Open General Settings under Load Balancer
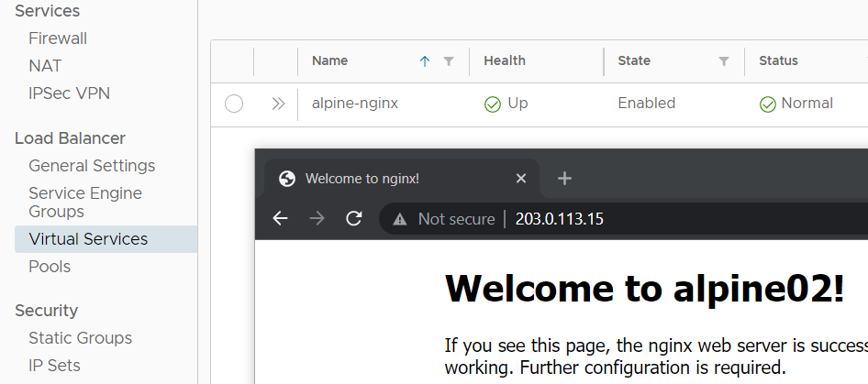 pos(92,166)
